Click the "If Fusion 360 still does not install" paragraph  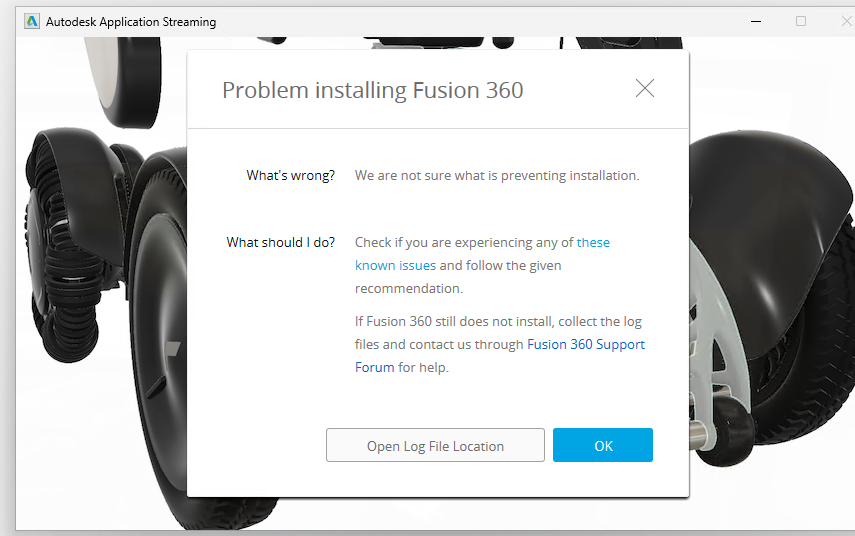coord(498,321)
